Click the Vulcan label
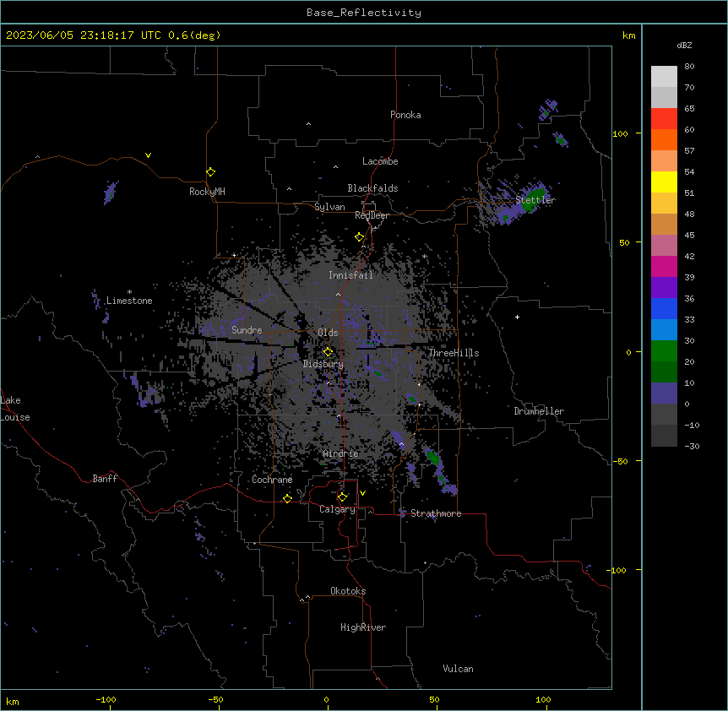 pos(459,669)
